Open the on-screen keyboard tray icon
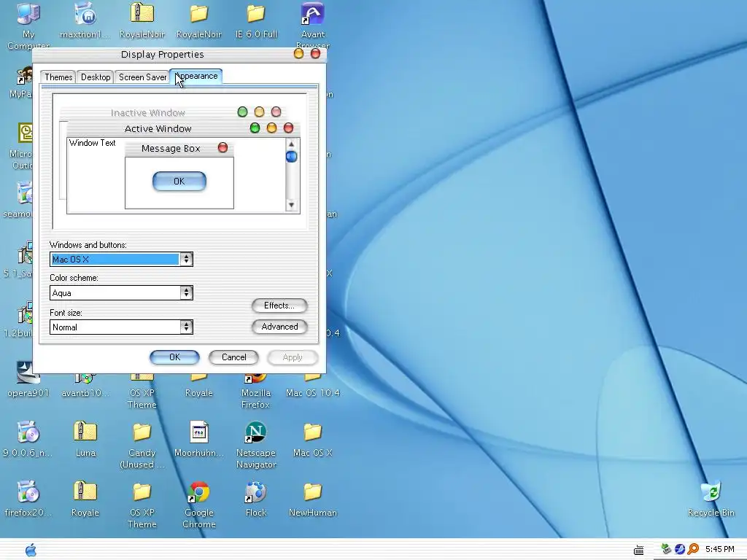Image resolution: width=747 pixels, height=560 pixels. coord(639,550)
